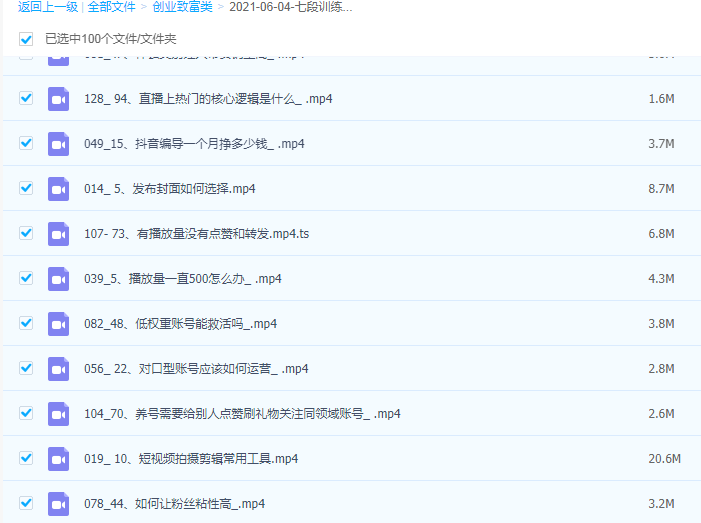Open file 019_10、短视频拍摄剪辑常用工具.mp4
The image size is (701, 523).
pyautogui.click(x=191, y=459)
